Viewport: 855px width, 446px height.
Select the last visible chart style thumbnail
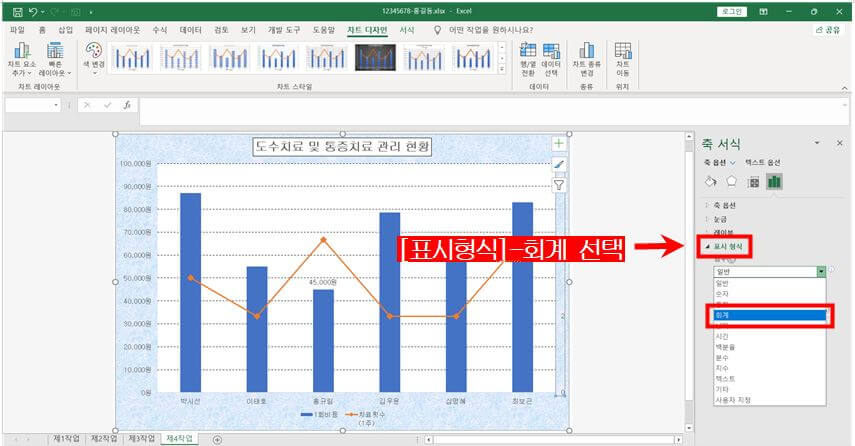(x=473, y=58)
